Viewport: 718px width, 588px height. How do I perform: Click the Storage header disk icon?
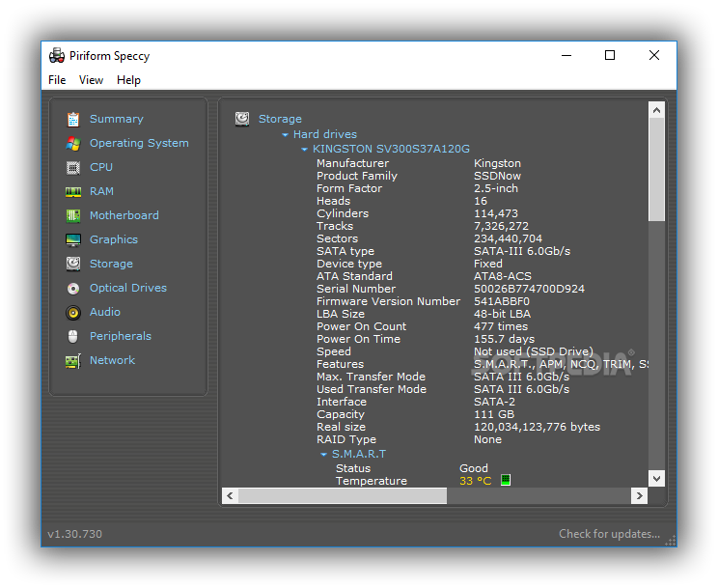coord(242,119)
